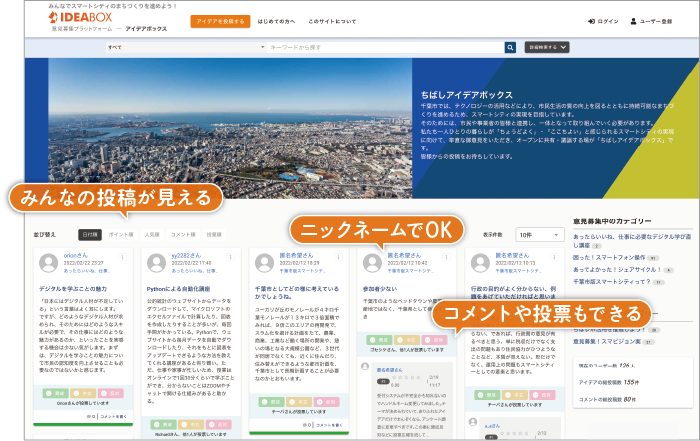The image size is (700, 441).
Task: Vote yellow 中立 on orion's post
Action: coord(81,393)
